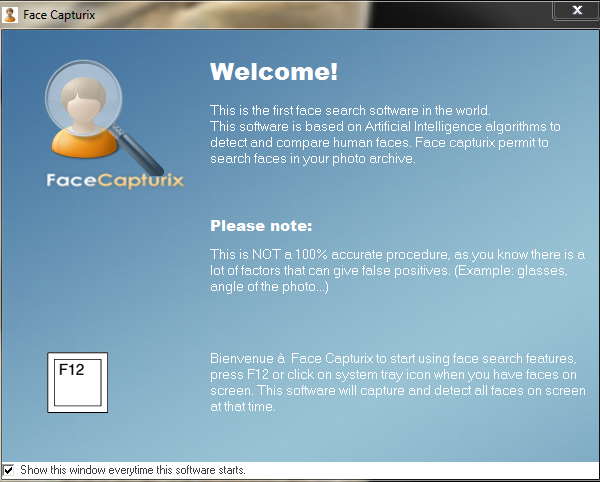Close the Face Capturix welcome window
Screen dimensions: 600x482
(x=577, y=10)
